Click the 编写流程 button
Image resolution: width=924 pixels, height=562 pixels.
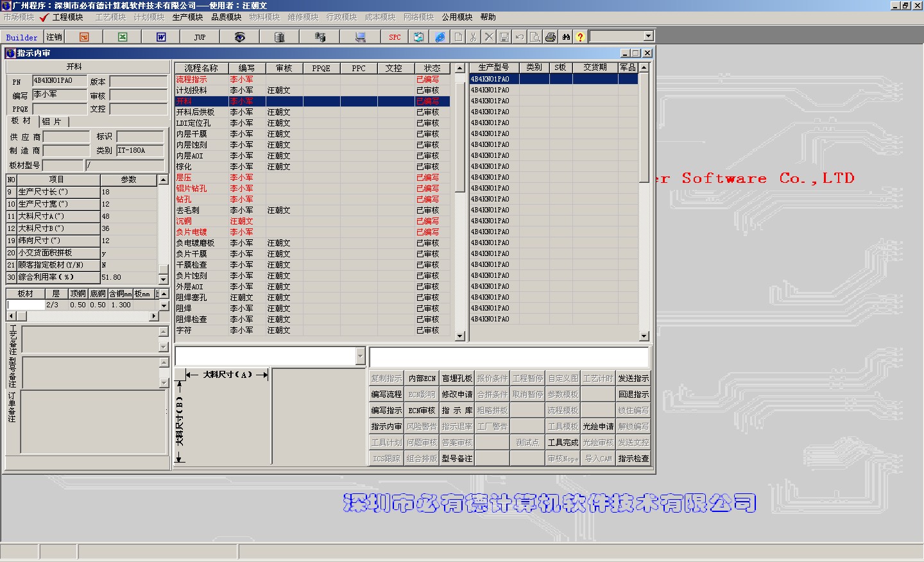[386, 395]
